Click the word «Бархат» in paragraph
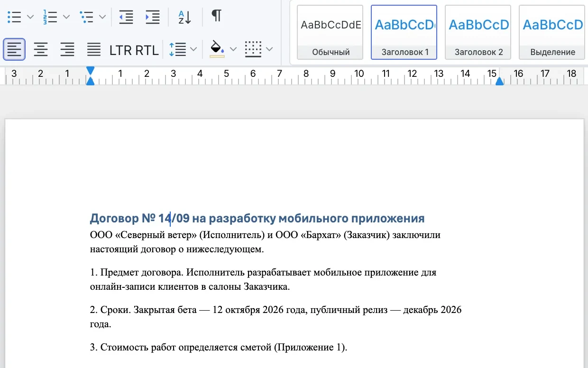The height and width of the screenshot is (368, 588). pyautogui.click(x=321, y=235)
